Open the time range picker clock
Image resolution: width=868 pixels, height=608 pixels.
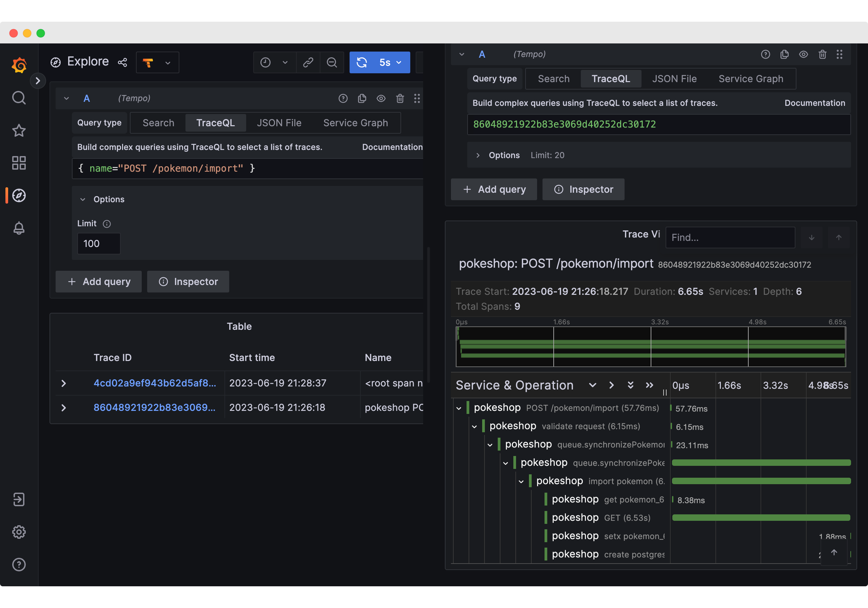274,62
